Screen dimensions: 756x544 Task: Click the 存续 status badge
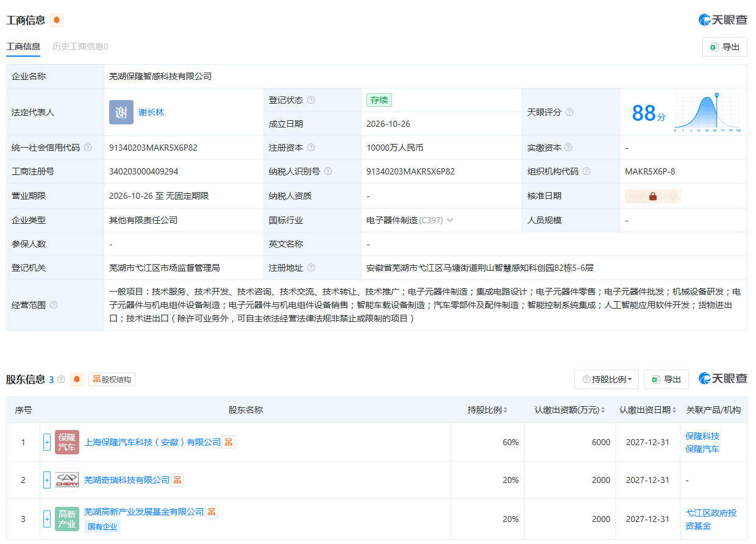(x=379, y=100)
